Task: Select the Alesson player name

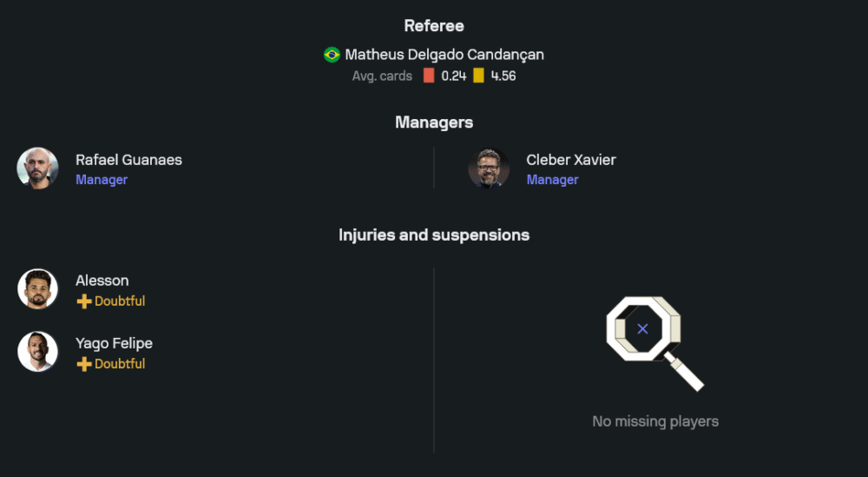Action: tap(102, 281)
